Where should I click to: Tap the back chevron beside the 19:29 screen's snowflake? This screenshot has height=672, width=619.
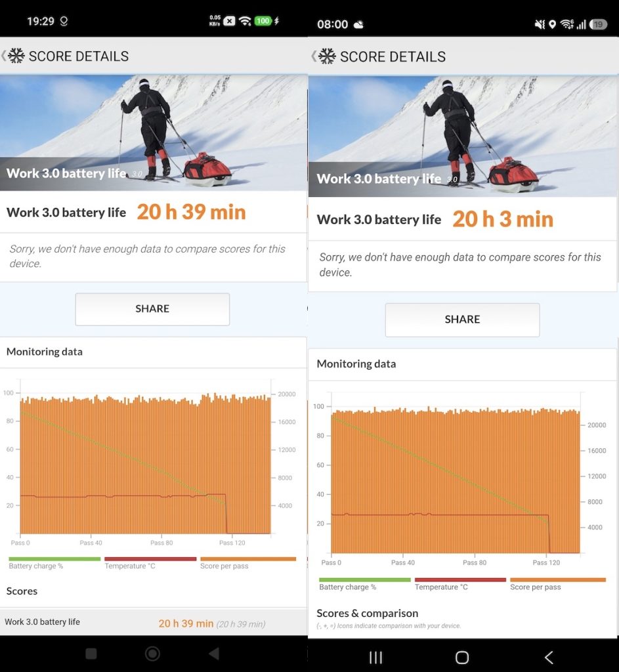click(4, 56)
